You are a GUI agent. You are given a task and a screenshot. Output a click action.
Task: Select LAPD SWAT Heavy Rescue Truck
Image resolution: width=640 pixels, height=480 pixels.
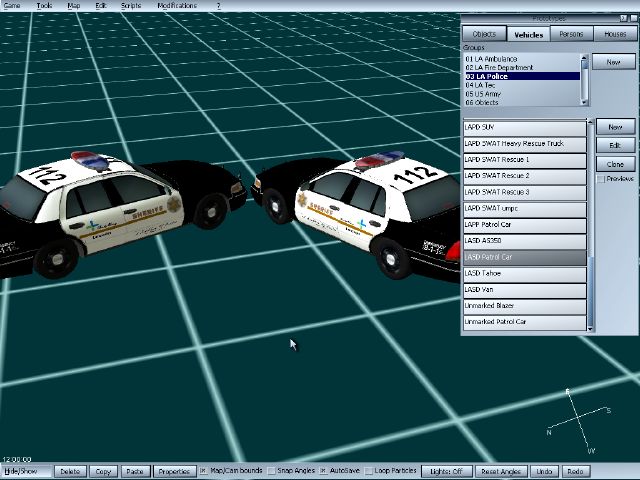pyautogui.click(x=525, y=144)
